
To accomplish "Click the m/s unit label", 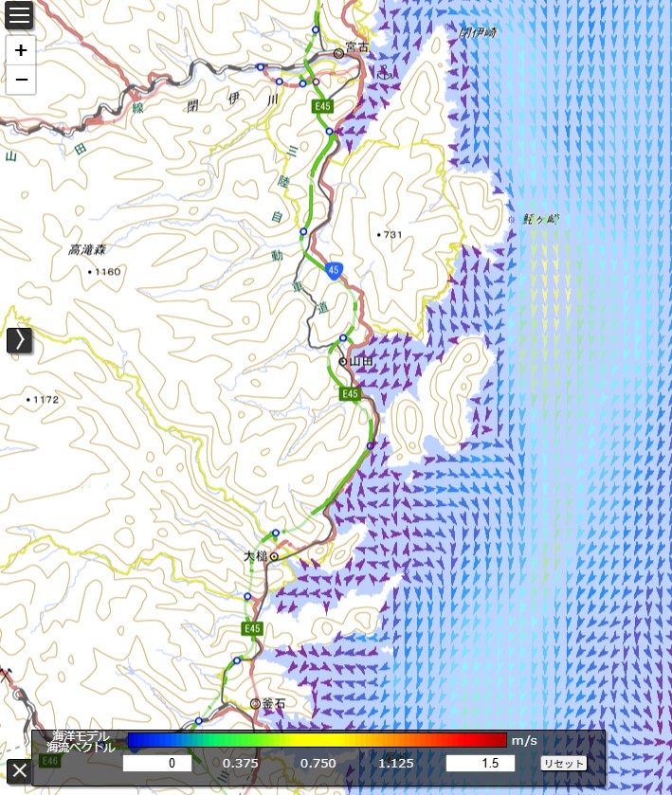I will point(524,741).
